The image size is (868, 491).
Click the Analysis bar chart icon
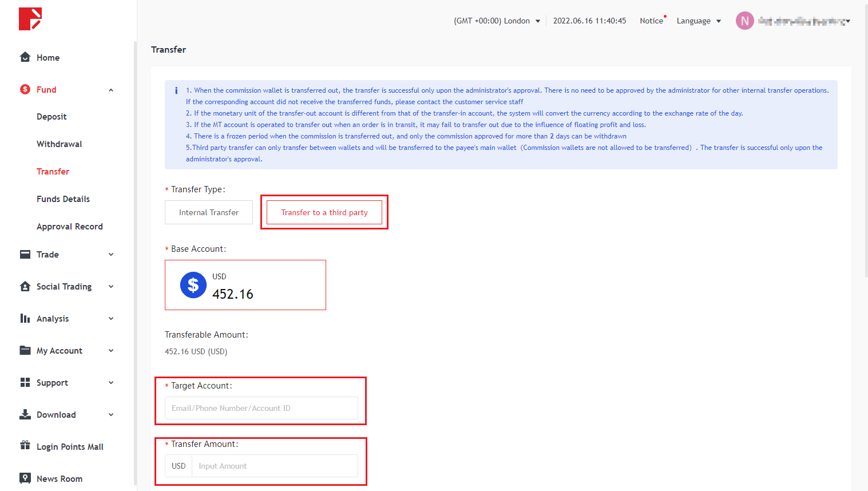25,318
